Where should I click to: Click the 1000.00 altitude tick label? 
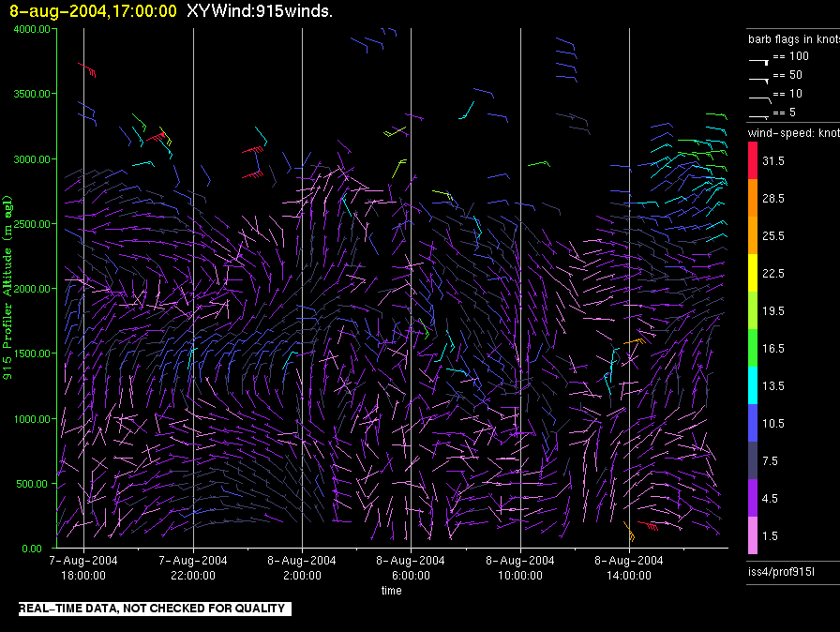[x=32, y=419]
